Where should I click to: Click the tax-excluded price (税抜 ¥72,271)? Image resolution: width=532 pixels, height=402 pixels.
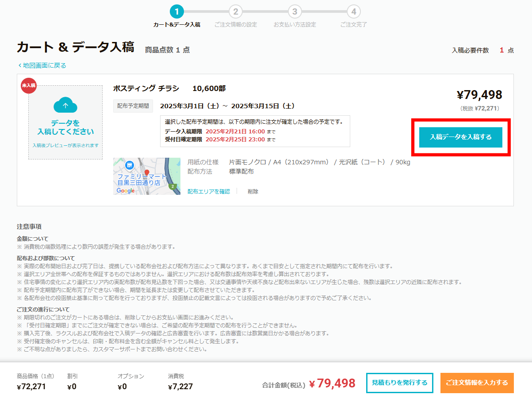pyautogui.click(x=481, y=108)
